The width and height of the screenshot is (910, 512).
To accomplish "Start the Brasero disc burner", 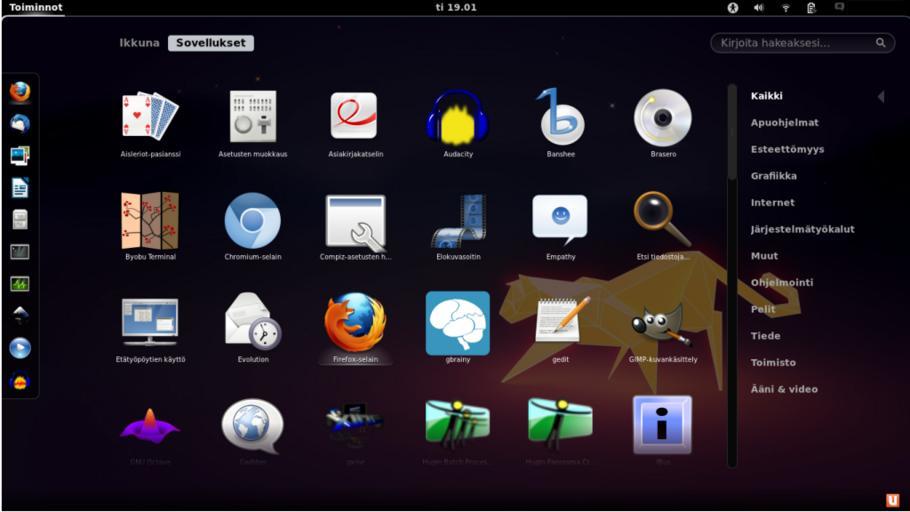I will click(662, 120).
